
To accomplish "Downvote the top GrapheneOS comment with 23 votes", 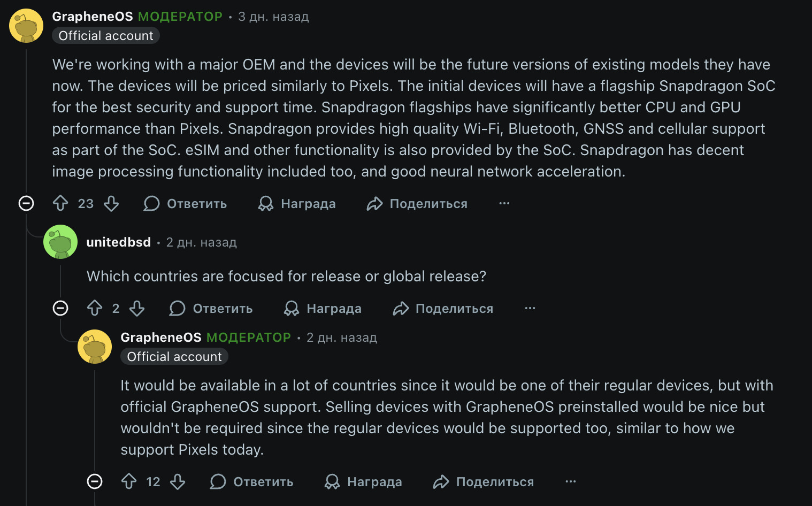I will tap(111, 203).
